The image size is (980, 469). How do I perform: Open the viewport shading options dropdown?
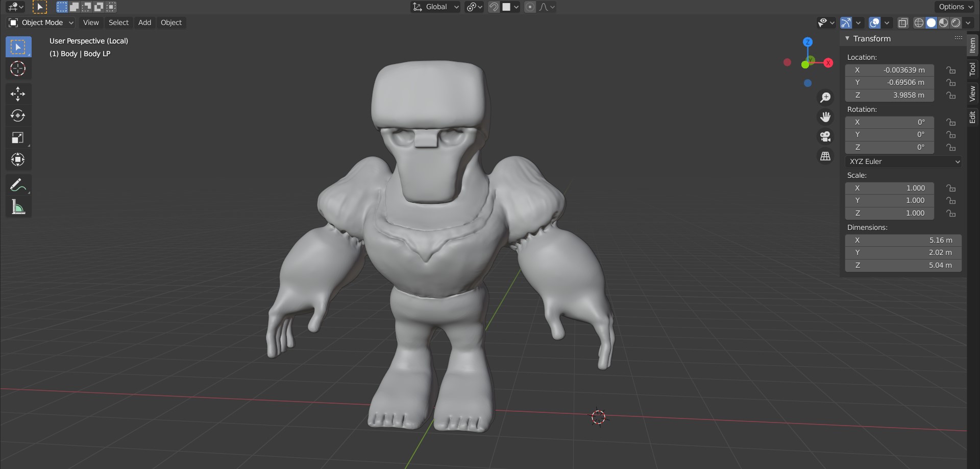tap(968, 22)
